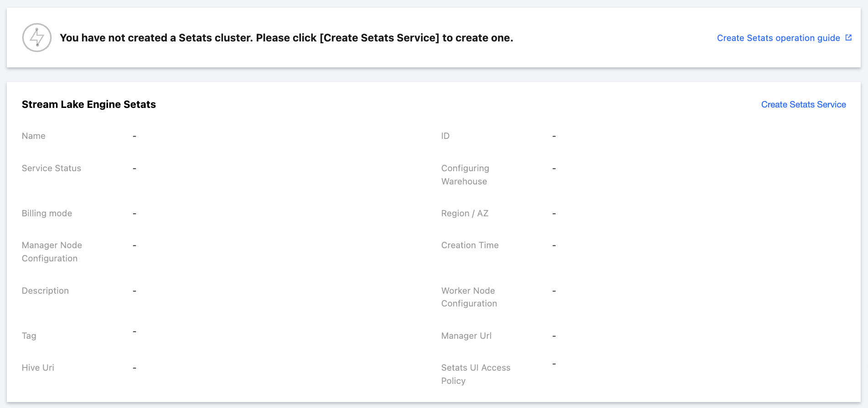Click the ID label

pyautogui.click(x=445, y=136)
